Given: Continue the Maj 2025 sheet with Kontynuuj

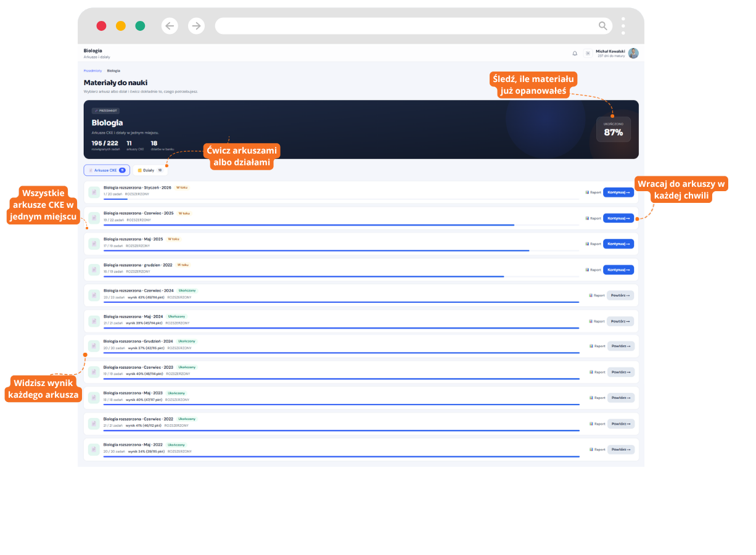Looking at the screenshot, I should pos(618,244).
